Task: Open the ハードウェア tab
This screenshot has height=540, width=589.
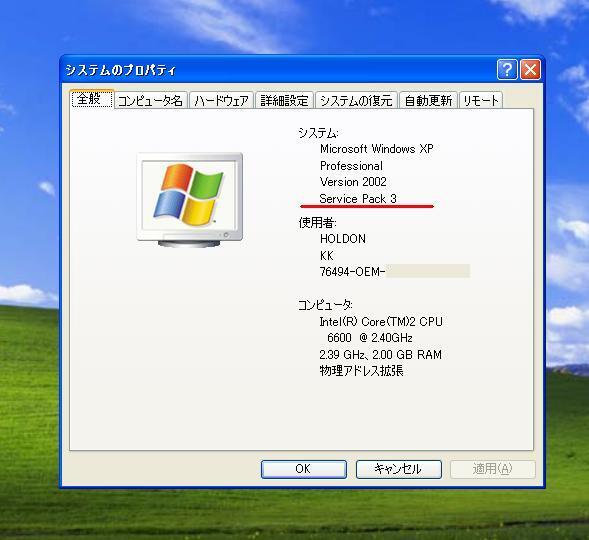Action: pos(222,101)
